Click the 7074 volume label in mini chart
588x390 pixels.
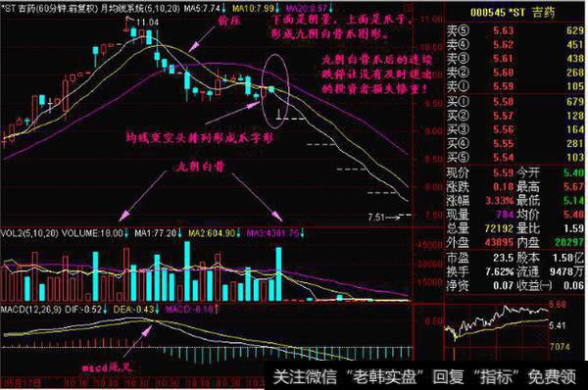560,347
